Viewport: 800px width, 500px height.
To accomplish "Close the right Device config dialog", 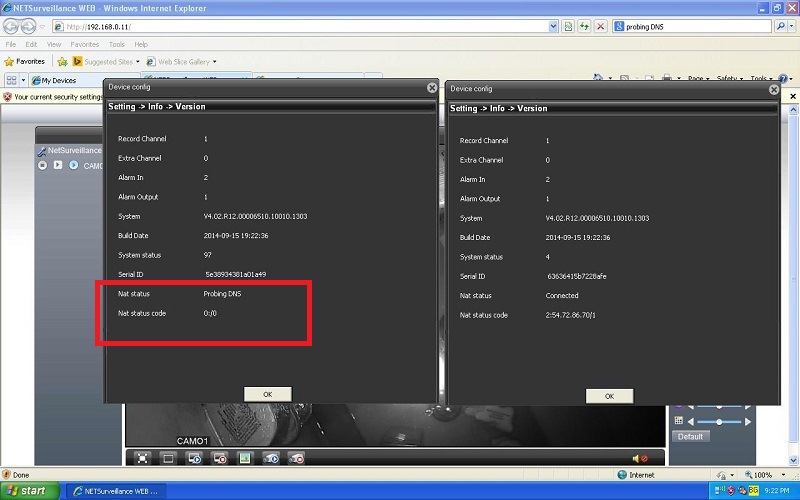I will [773, 89].
